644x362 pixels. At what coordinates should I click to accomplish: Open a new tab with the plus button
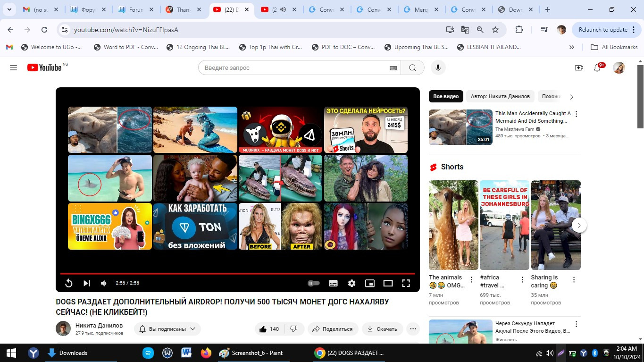(547, 9)
